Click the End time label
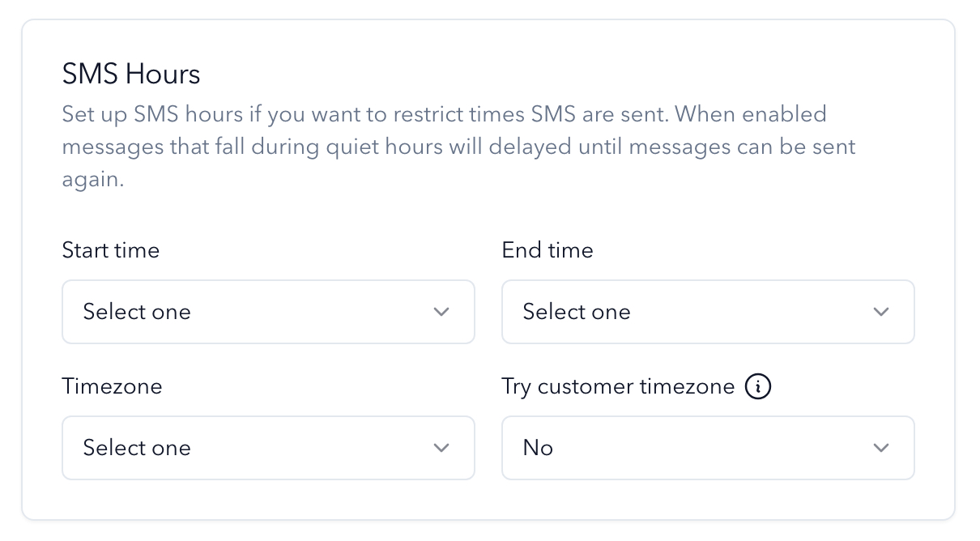The image size is (980, 541). (x=548, y=250)
